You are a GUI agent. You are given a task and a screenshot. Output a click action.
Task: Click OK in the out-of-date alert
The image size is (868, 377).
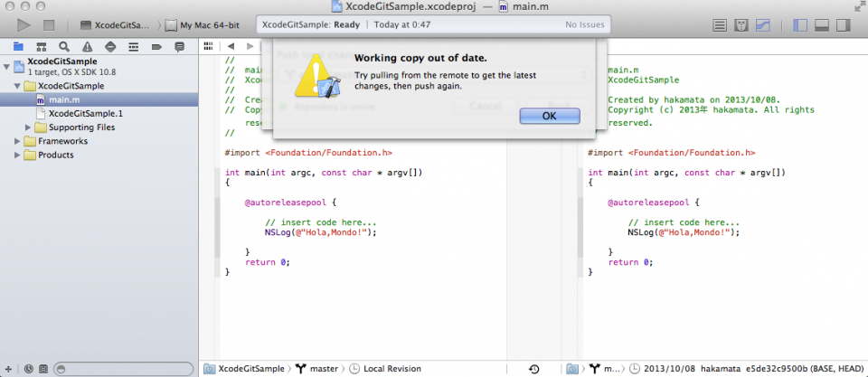point(549,116)
